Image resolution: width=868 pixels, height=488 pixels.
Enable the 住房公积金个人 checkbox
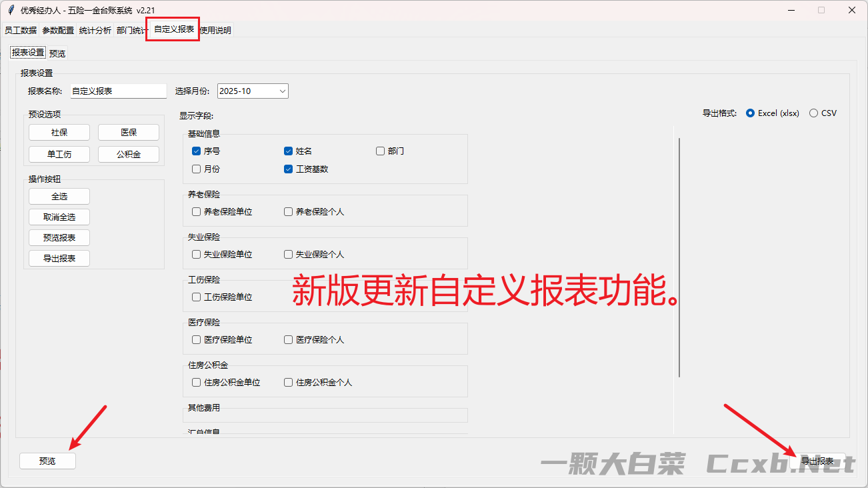click(288, 383)
